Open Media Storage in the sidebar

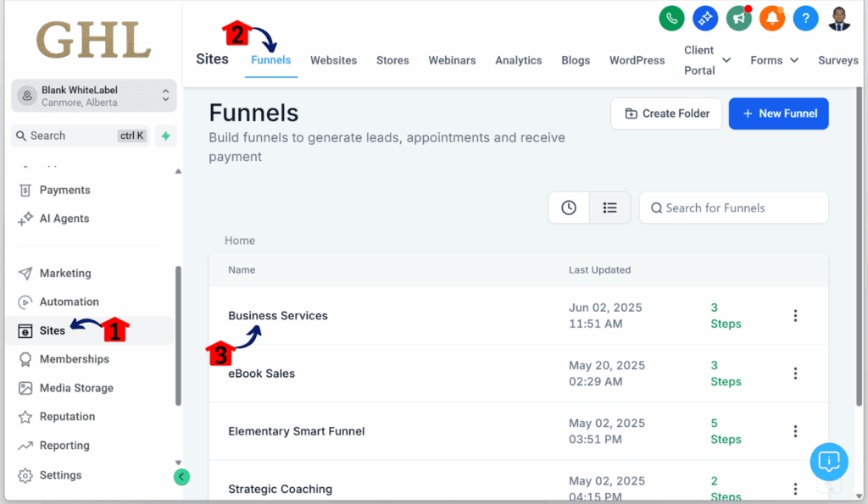click(66, 388)
